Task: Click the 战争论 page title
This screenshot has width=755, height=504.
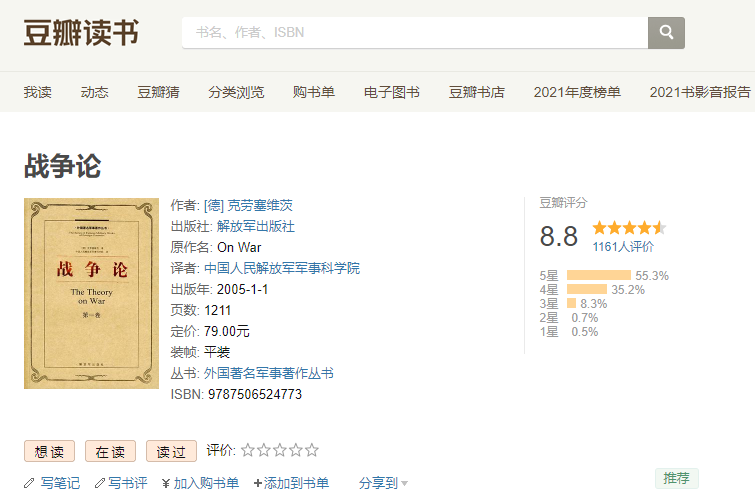Action: pos(63,166)
